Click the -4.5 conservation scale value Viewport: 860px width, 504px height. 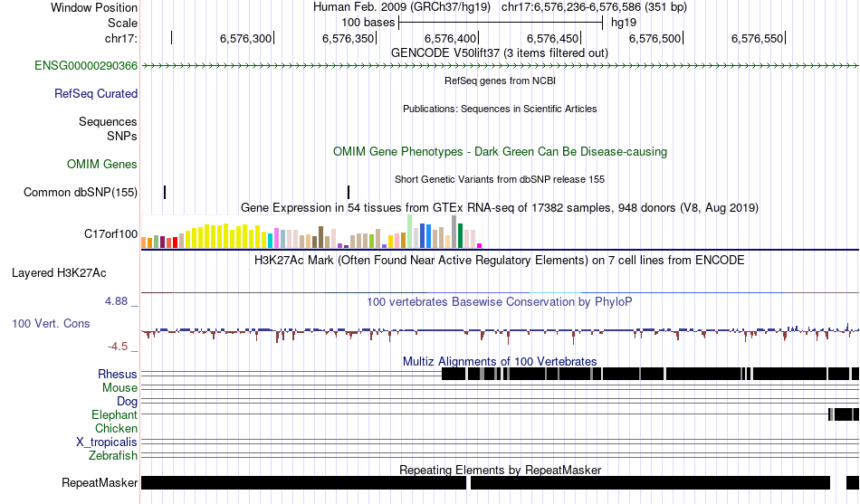[x=118, y=346]
